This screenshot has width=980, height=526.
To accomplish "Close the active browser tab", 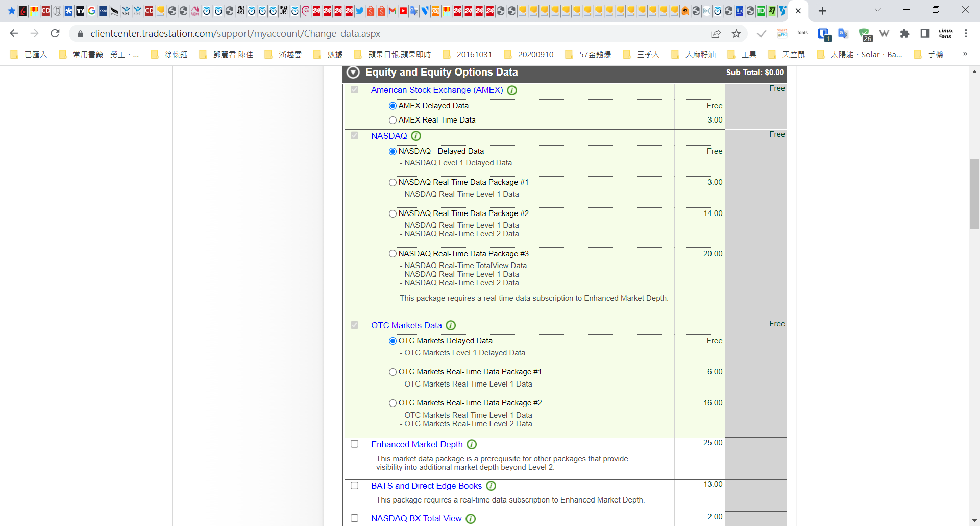I will click(798, 11).
